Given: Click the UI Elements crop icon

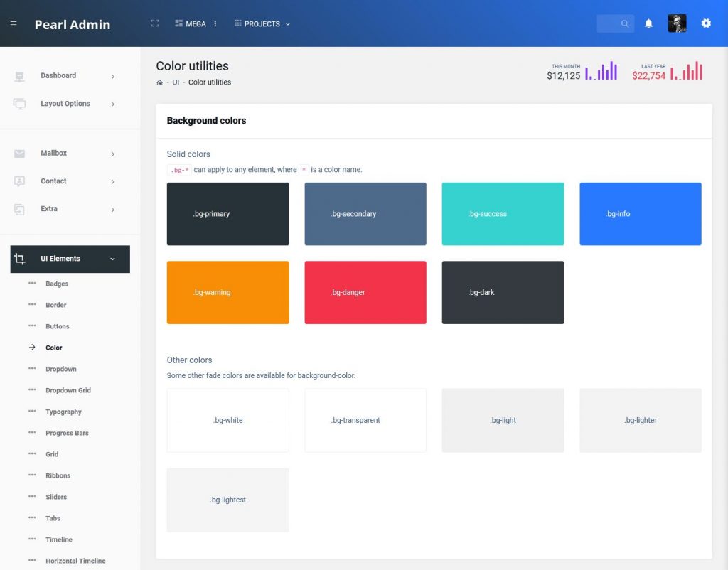Looking at the screenshot, I should click(x=19, y=259).
